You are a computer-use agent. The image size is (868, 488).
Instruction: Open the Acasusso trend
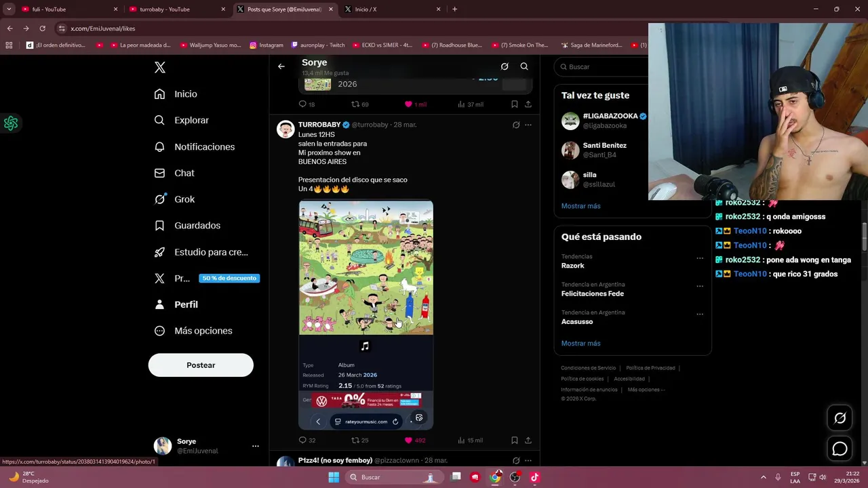tap(577, 321)
